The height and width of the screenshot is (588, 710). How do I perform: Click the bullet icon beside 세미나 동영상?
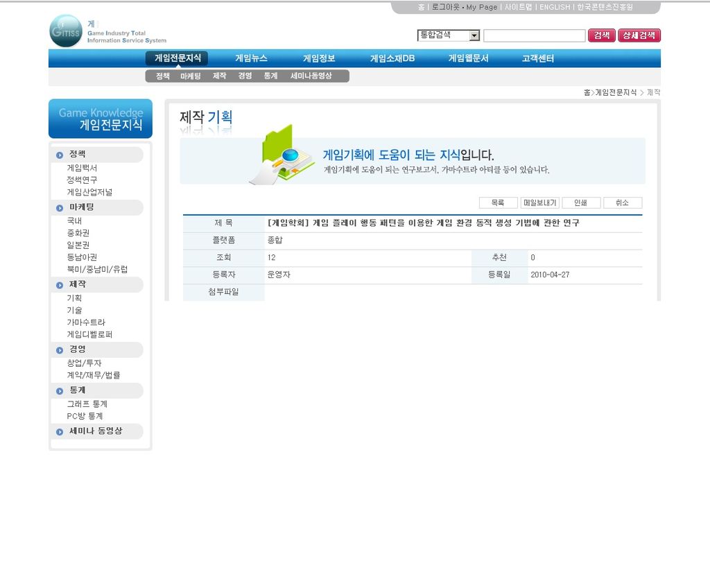coord(60,432)
